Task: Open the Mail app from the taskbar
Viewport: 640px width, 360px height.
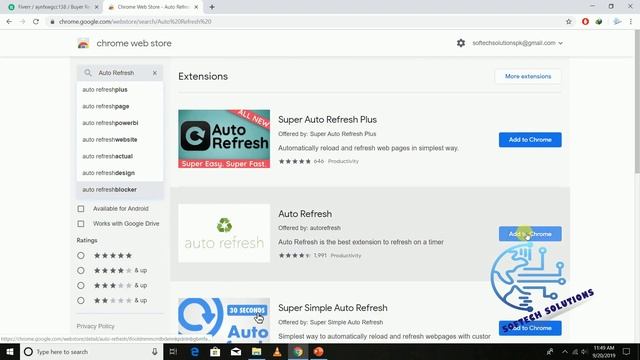Action: pyautogui.click(x=236, y=351)
